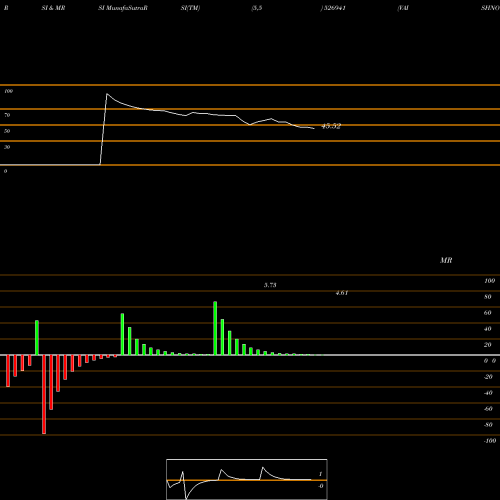500x500 pixels.
Task: Click the '(VAI' header text
Action: pos(403,8)
